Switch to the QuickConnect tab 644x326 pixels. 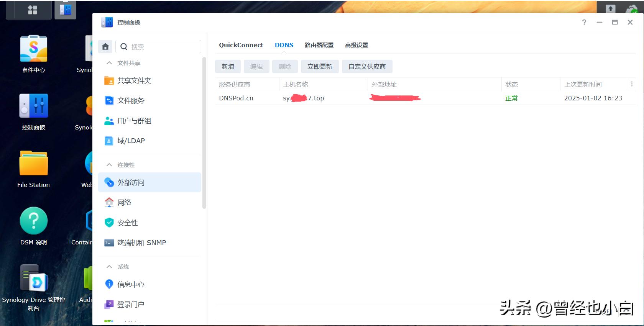pyautogui.click(x=241, y=45)
